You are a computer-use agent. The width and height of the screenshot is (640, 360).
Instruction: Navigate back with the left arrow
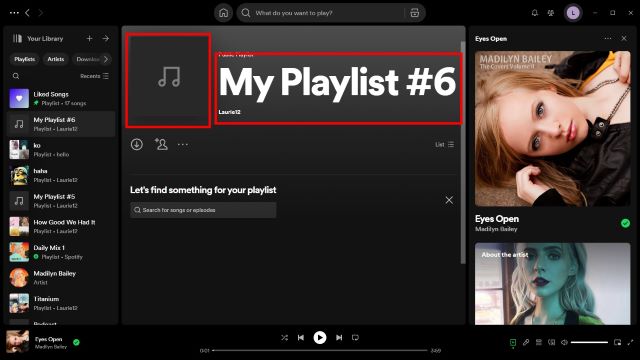(x=27, y=13)
